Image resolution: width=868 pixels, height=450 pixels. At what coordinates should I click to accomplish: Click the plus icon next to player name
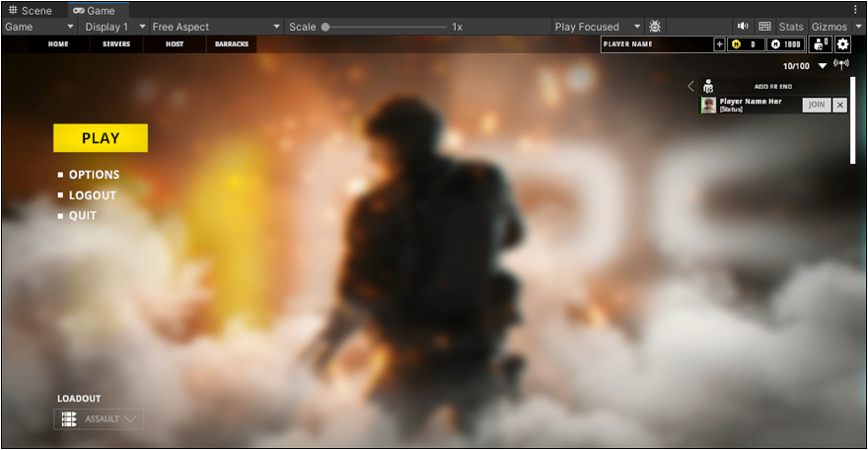pyautogui.click(x=719, y=44)
